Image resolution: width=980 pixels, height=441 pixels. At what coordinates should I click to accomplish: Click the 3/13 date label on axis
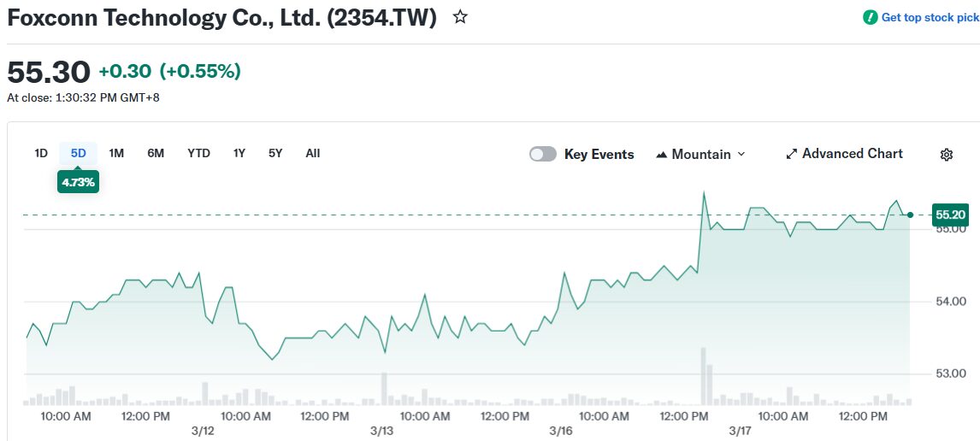382,431
